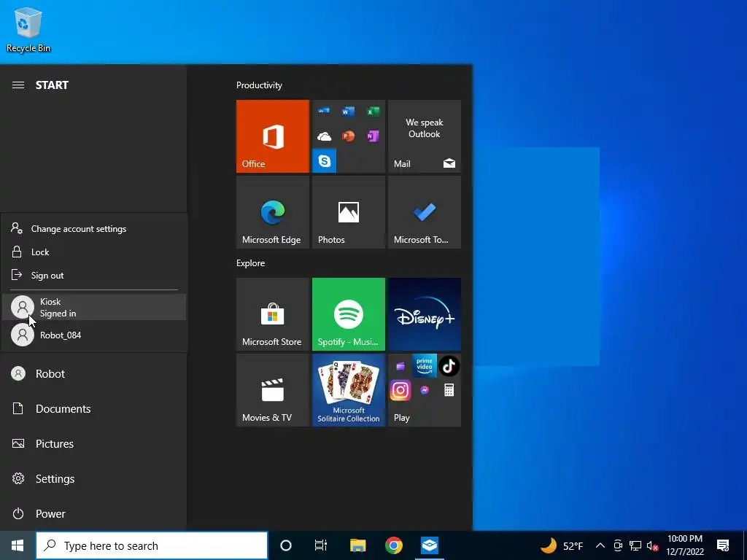Viewport: 747px width, 560px height.
Task: Open Microsoft Solitaire Collection tile
Action: 348,390
